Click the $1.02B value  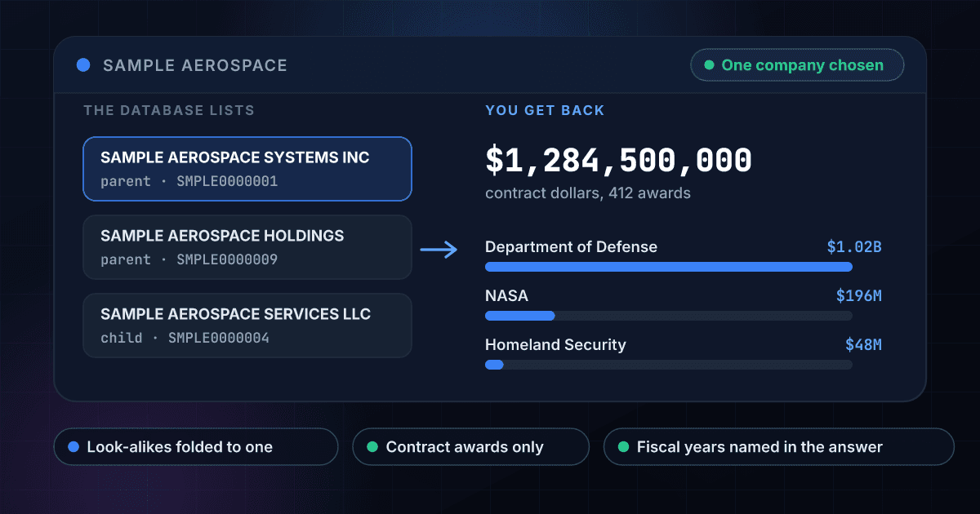[x=854, y=246]
